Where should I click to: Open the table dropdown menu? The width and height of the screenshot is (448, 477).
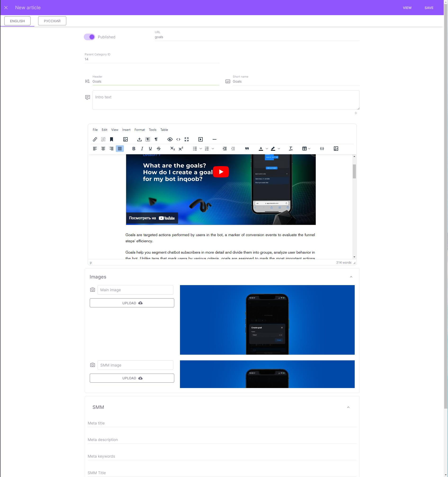click(x=306, y=149)
